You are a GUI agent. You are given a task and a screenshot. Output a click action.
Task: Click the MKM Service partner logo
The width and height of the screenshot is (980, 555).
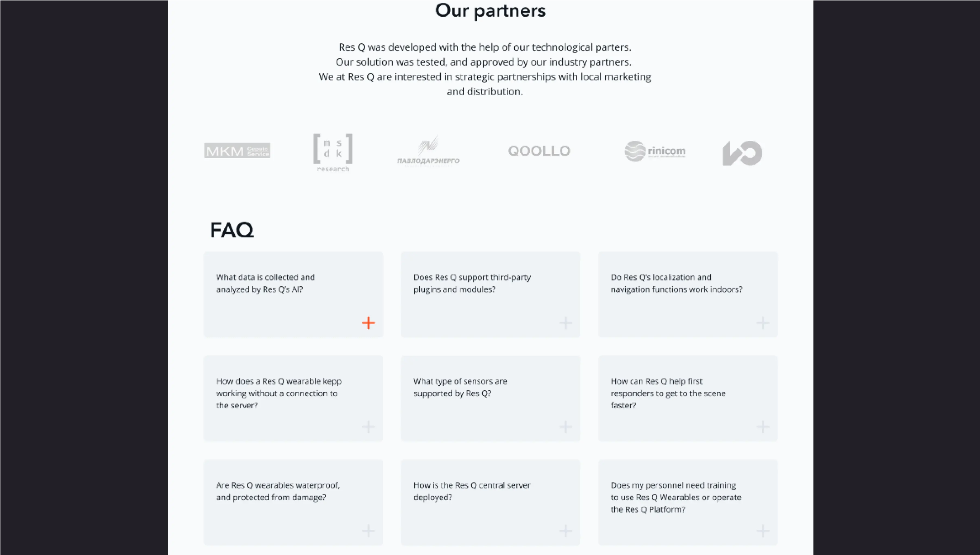pyautogui.click(x=237, y=151)
